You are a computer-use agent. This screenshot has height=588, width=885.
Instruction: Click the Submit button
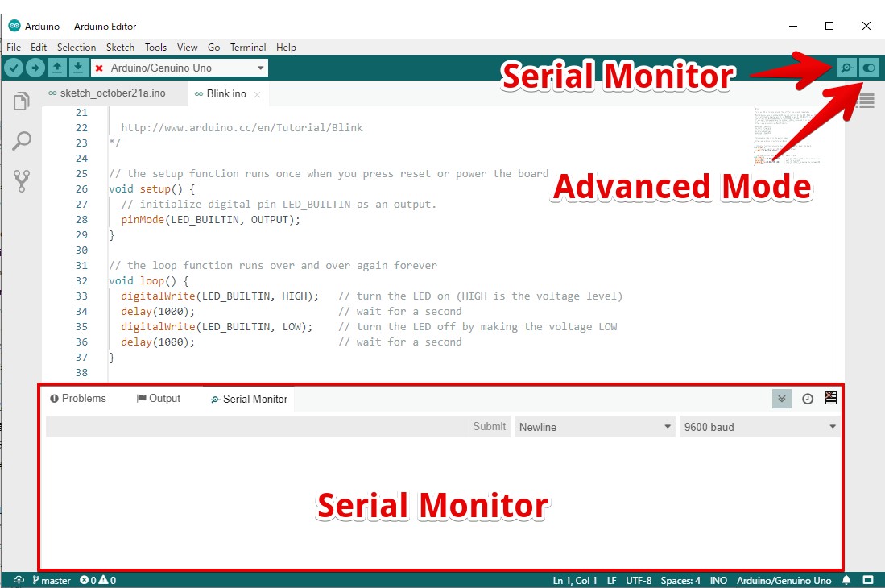[x=490, y=427]
